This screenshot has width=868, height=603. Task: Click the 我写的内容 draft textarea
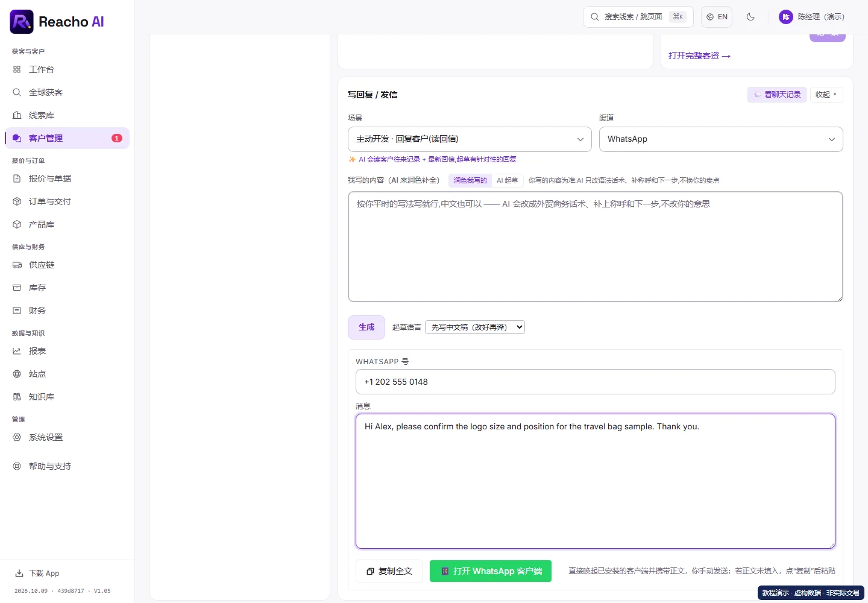tap(596, 247)
